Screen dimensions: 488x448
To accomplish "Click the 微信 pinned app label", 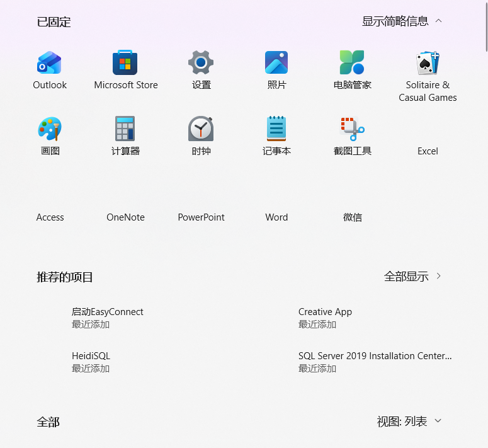I will point(353,217).
